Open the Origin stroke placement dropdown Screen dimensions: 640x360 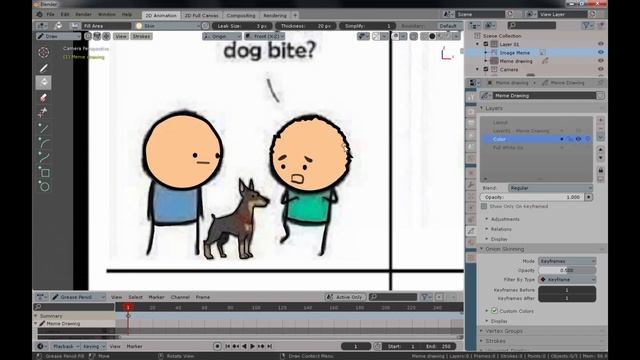(x=222, y=36)
